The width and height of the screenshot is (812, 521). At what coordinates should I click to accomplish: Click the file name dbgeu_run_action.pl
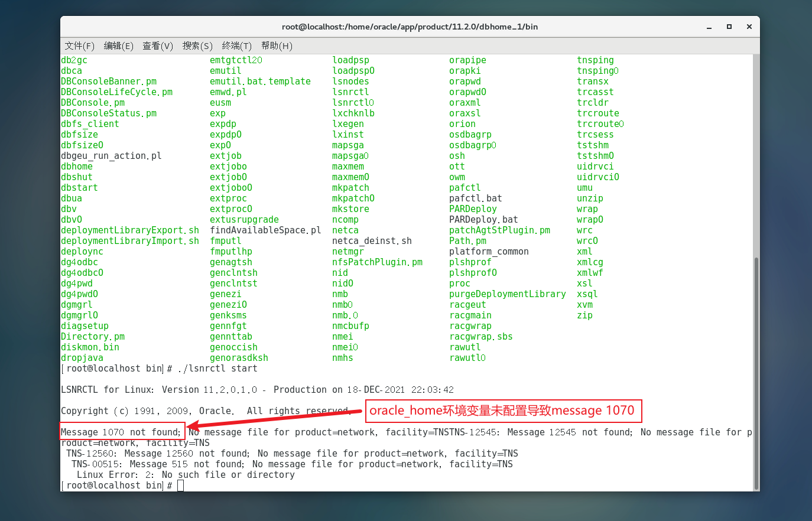(111, 156)
